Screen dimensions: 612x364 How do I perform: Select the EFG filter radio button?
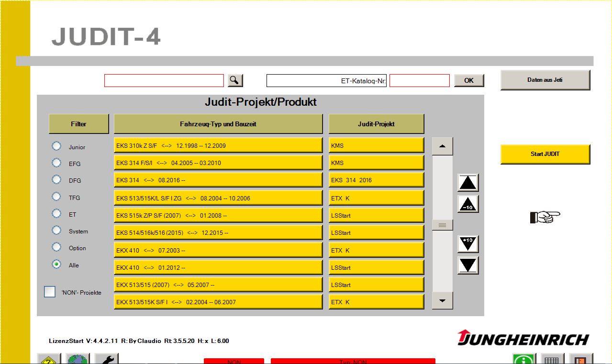click(56, 163)
